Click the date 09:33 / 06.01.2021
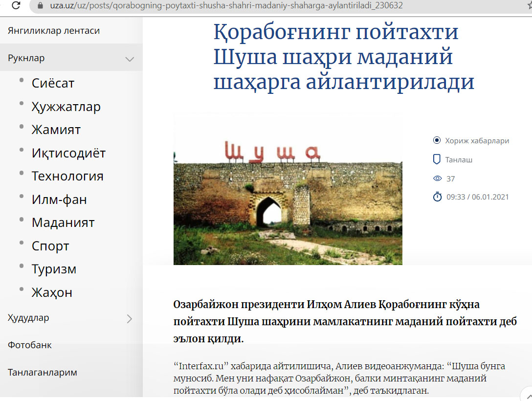The height and width of the screenshot is (401, 532). point(477,197)
